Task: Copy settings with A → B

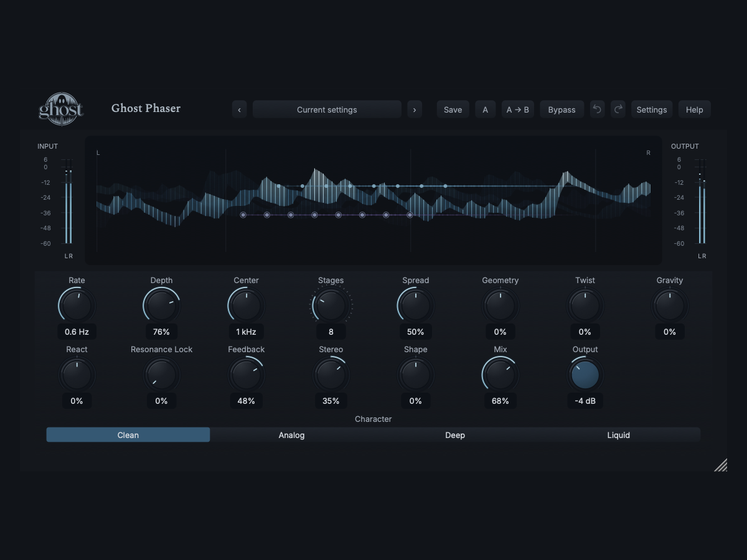Action: tap(518, 110)
